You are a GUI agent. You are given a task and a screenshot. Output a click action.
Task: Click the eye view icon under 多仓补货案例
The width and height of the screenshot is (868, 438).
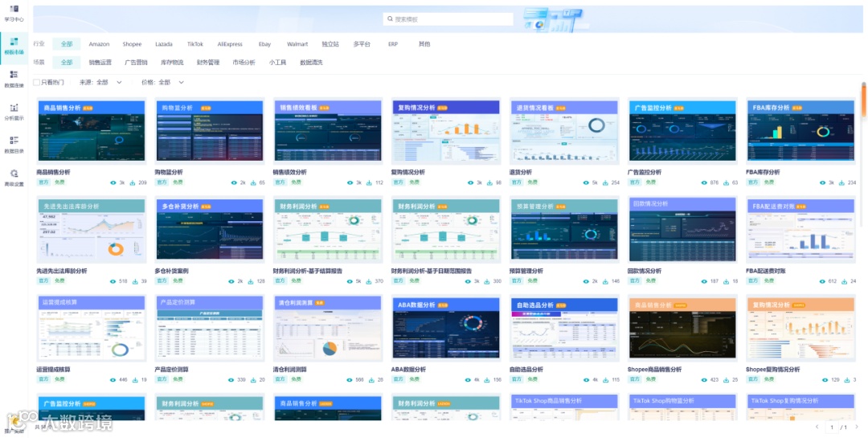232,281
